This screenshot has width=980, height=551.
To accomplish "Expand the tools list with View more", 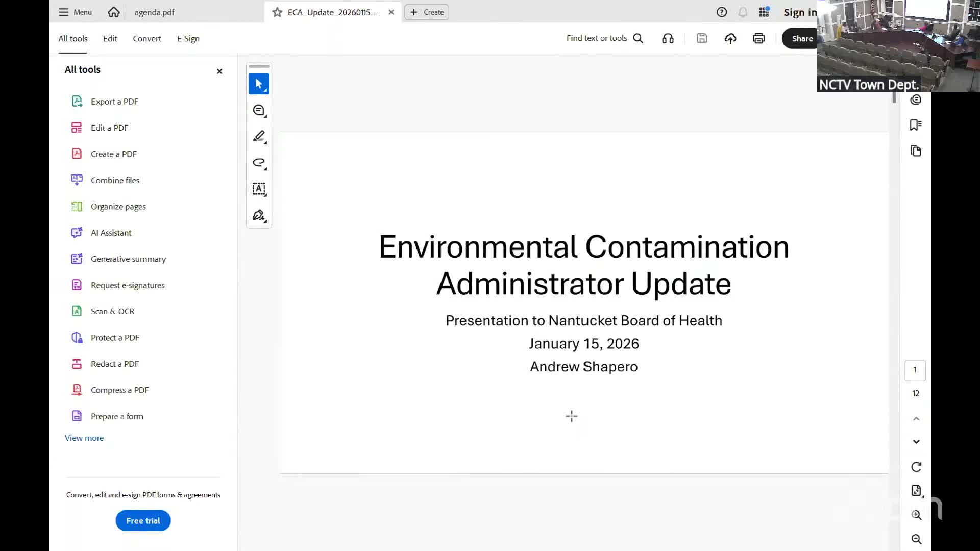I will (84, 438).
